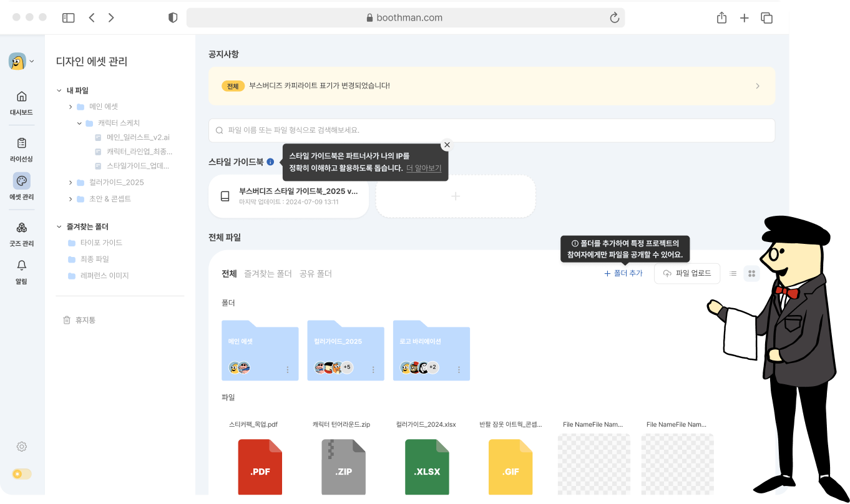Click the 더 알아보기 link
Image resolution: width=850 pixels, height=504 pixels.
(423, 168)
